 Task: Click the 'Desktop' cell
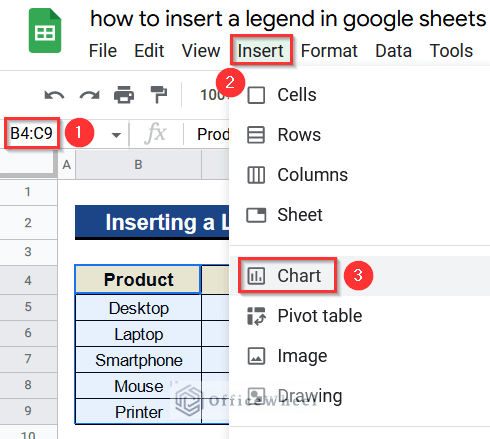pos(138,307)
